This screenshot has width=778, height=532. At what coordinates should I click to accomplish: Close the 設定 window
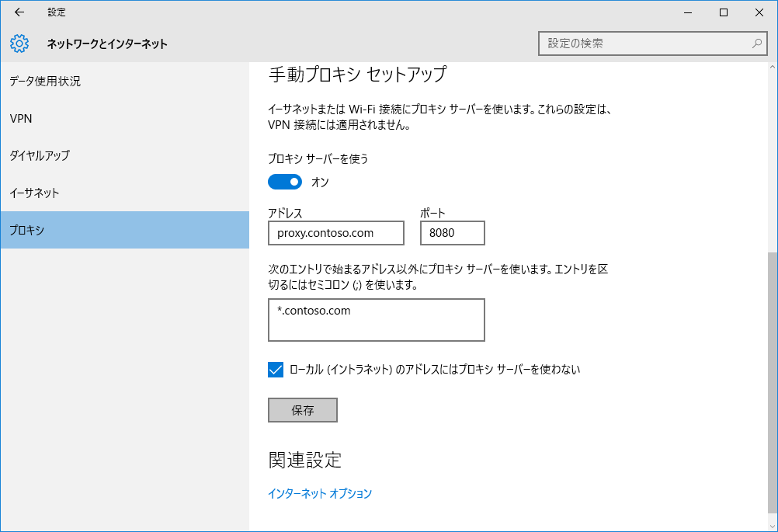759,12
